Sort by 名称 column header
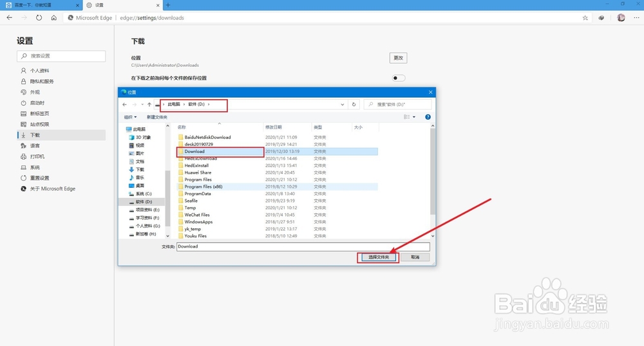This screenshot has width=644, height=346. [x=220, y=127]
